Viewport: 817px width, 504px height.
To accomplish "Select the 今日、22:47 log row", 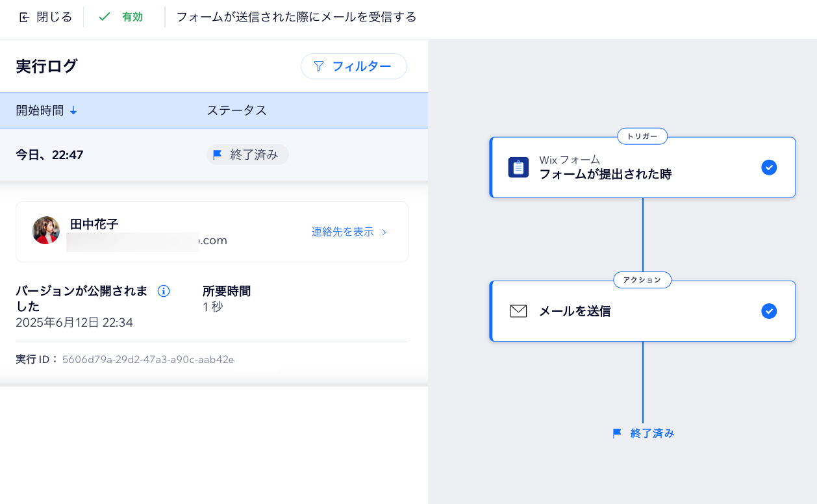I will [x=50, y=155].
